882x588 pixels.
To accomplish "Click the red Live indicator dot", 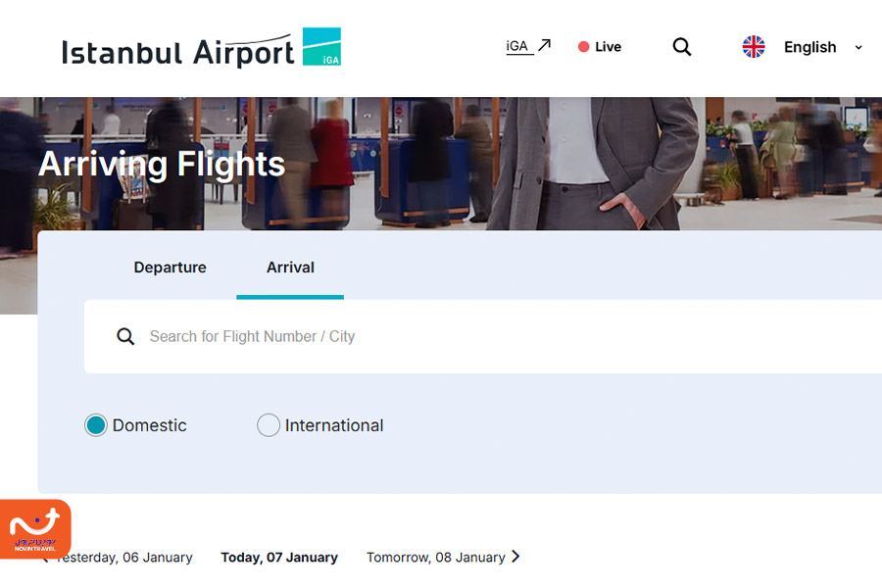I will pos(584,47).
